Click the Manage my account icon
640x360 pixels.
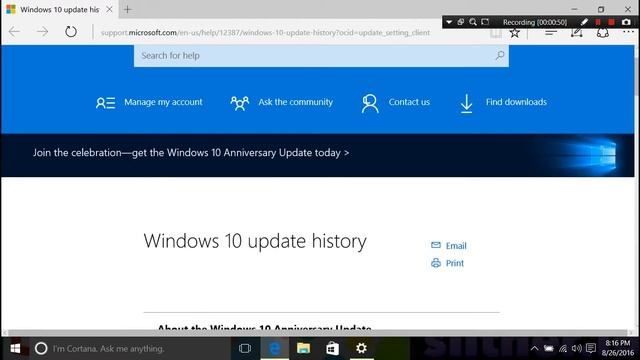(105, 102)
